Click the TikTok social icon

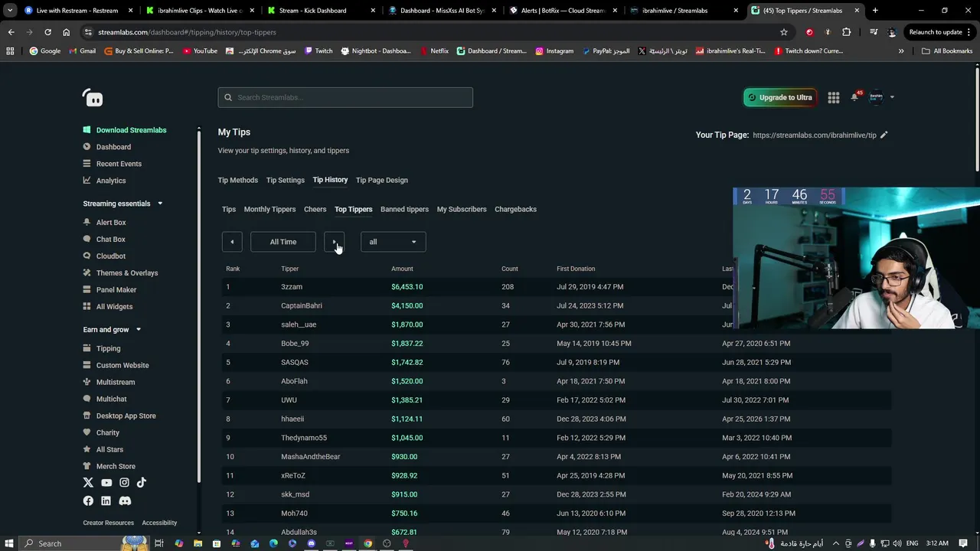pos(142,482)
